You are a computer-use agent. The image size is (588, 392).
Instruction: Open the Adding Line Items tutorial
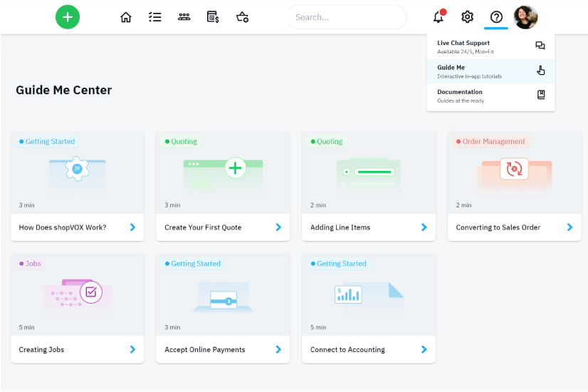click(368, 227)
